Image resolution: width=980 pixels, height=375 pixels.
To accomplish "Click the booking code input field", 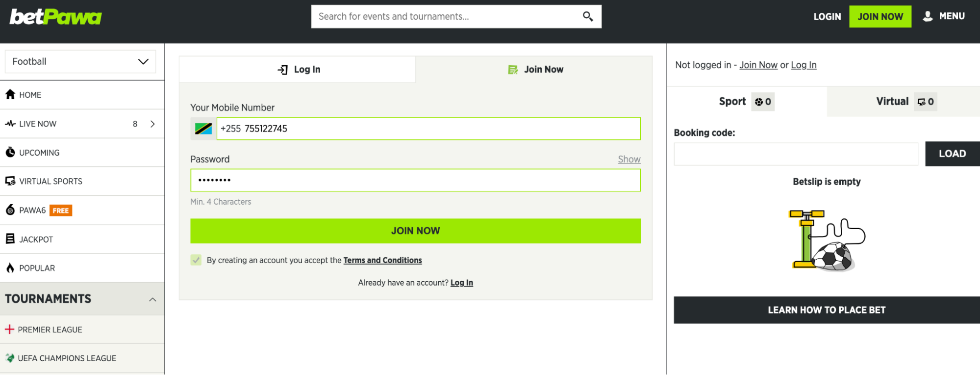I will 796,154.
